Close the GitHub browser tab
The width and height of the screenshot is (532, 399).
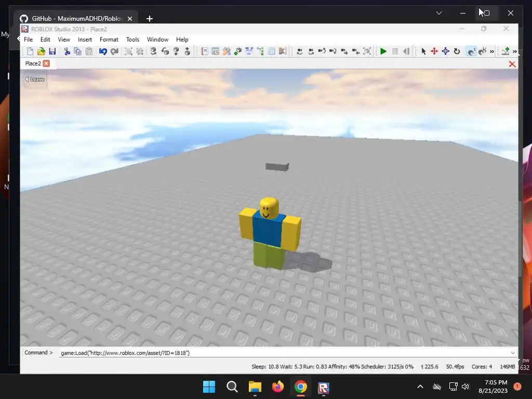pyautogui.click(x=129, y=19)
